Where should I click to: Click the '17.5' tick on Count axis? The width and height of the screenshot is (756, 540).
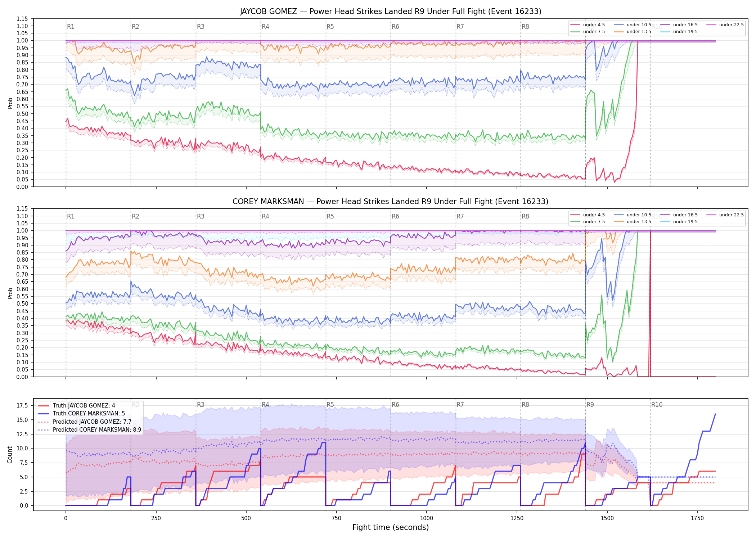22,406
